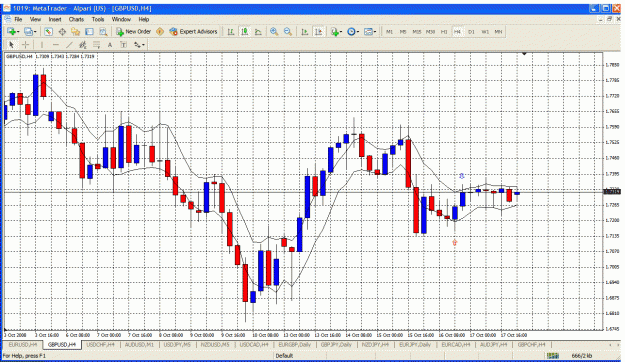The image size is (625, 362).
Task: Switch to the GBPCHF,H4 chart tab
Action: [532, 344]
